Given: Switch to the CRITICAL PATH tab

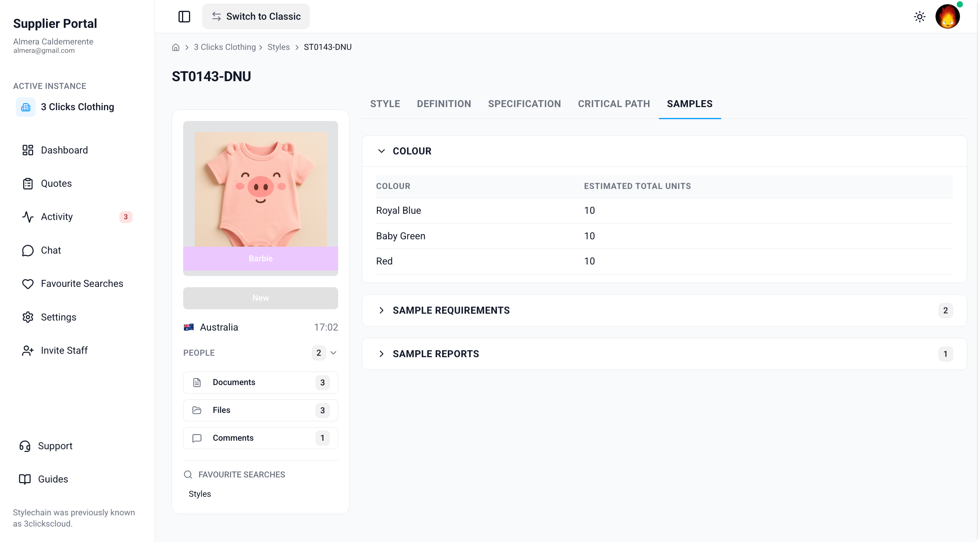Looking at the screenshot, I should [614, 104].
